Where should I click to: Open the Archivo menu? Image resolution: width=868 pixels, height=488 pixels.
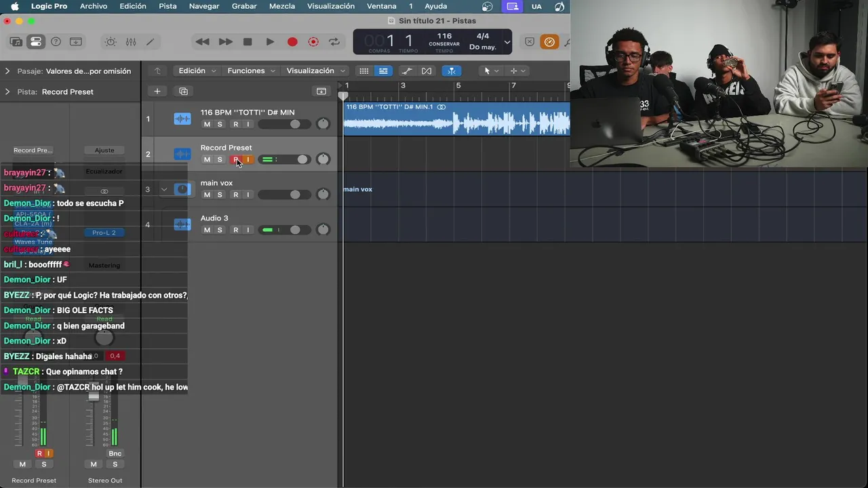tap(94, 6)
